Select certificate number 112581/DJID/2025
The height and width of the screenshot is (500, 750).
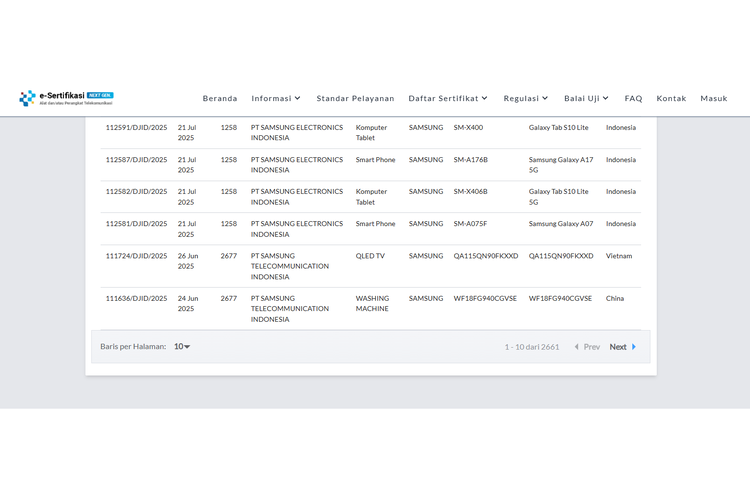(136, 223)
